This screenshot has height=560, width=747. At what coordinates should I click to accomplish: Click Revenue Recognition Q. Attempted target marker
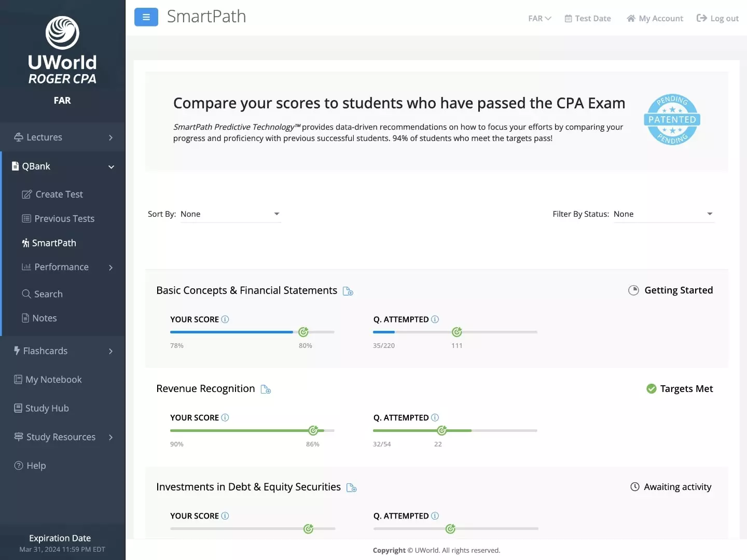click(442, 430)
